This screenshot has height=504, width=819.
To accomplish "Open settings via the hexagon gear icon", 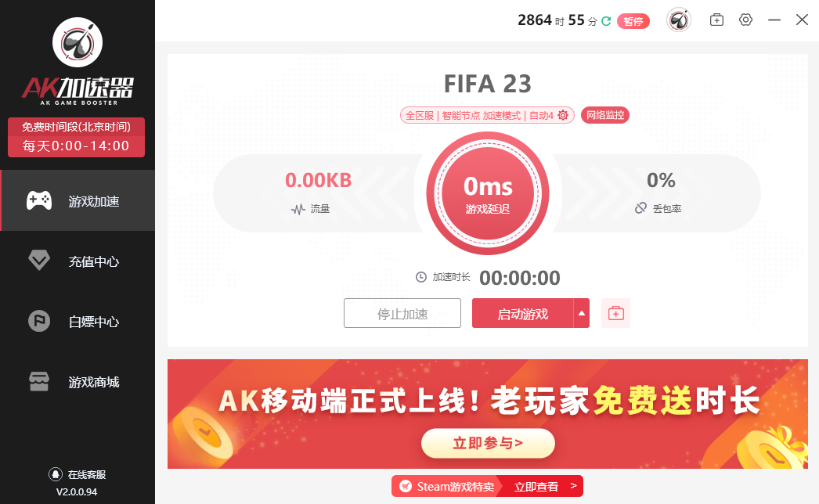I will pos(746,20).
